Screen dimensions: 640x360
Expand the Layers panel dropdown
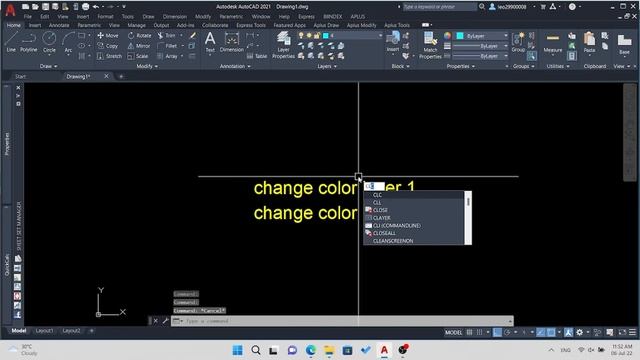tap(327, 66)
